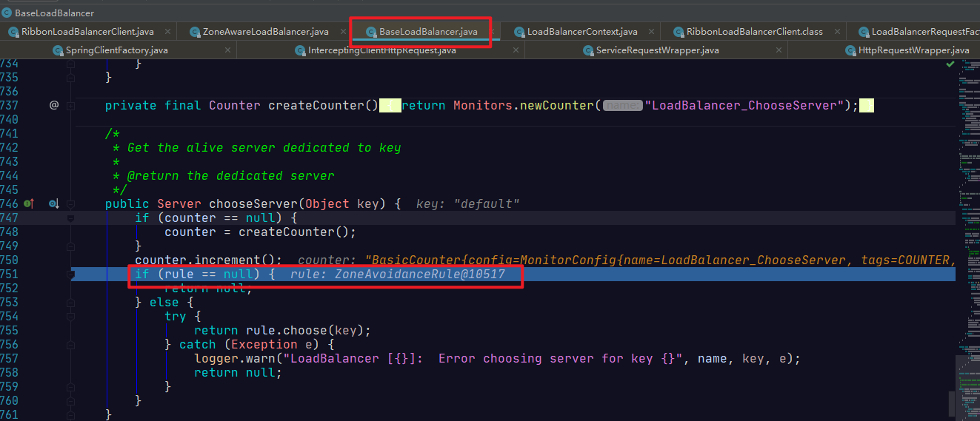Click the vertical scrollbar thumb in the editor
This screenshot has width=980, height=421.
click(953, 403)
